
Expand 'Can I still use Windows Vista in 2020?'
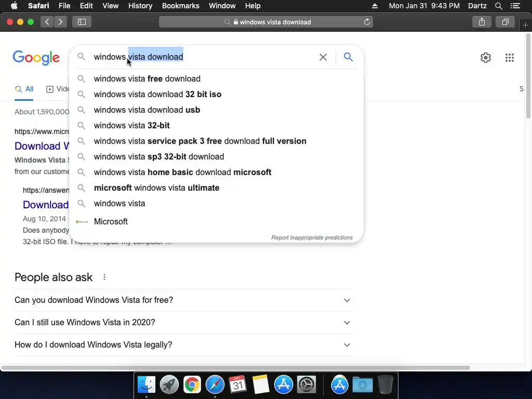point(183,322)
